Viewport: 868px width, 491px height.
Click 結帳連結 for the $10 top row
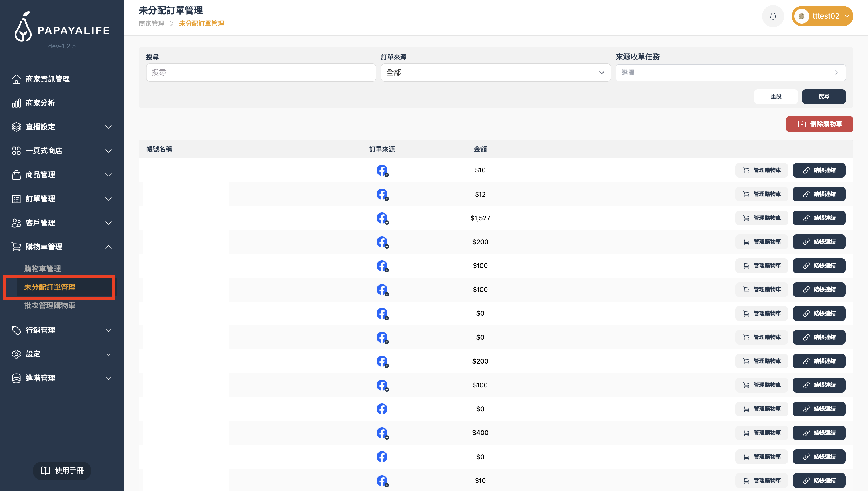click(x=819, y=170)
